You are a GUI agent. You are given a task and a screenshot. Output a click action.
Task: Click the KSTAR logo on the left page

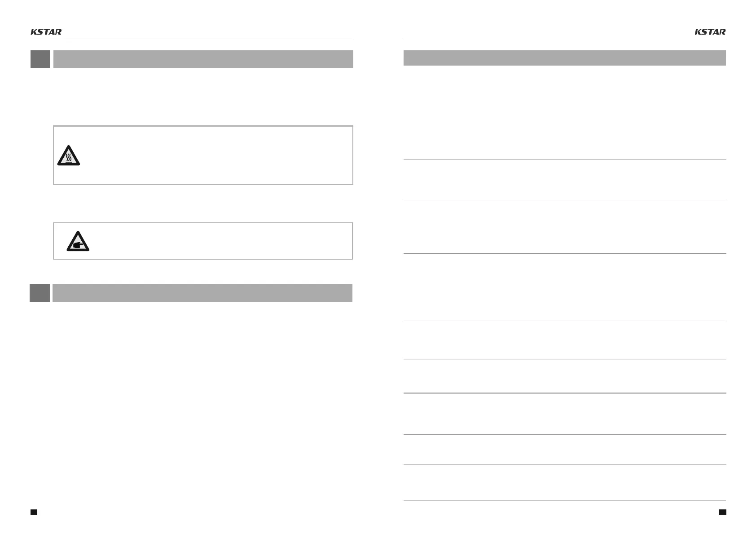coord(46,32)
